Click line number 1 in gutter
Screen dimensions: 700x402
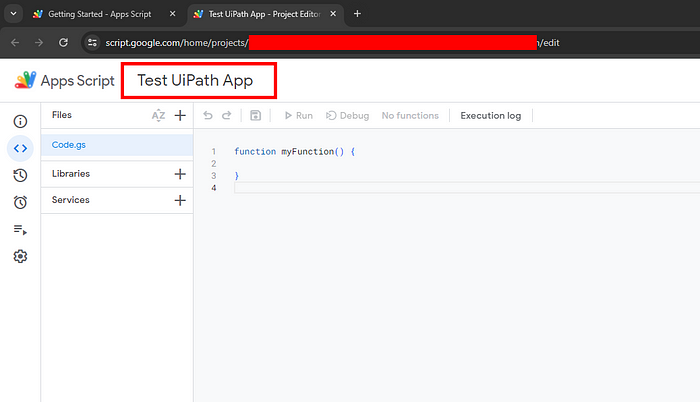click(x=214, y=151)
